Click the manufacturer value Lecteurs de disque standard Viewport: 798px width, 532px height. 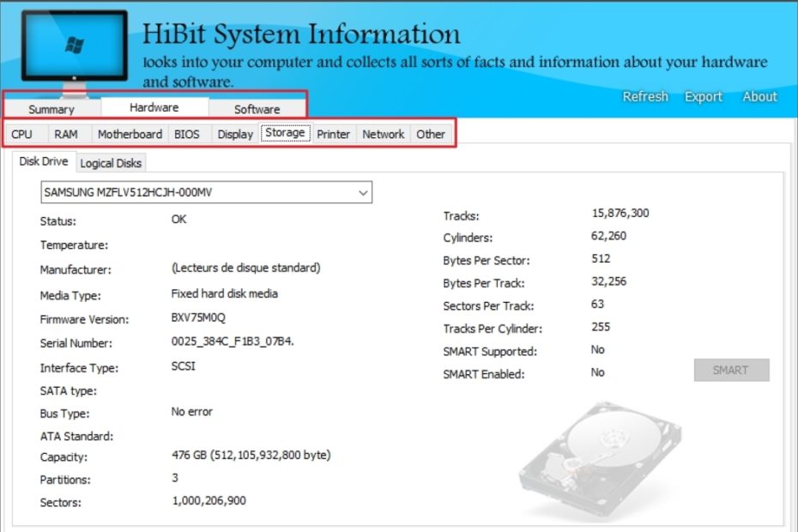(245, 268)
